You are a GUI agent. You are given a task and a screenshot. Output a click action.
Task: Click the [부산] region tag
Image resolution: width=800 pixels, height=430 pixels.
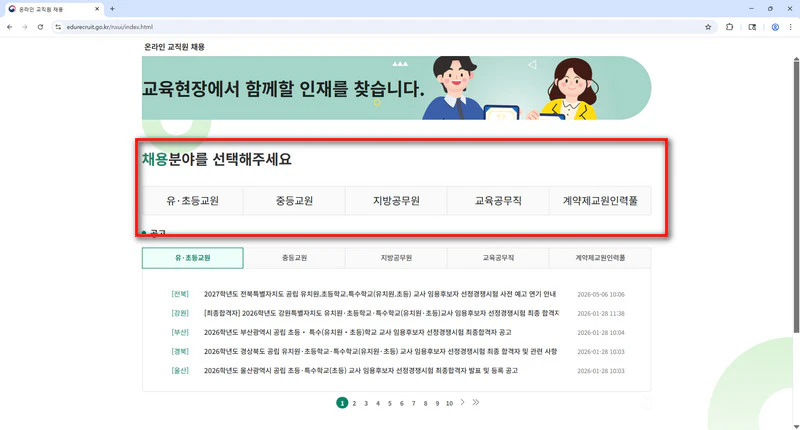click(x=180, y=333)
